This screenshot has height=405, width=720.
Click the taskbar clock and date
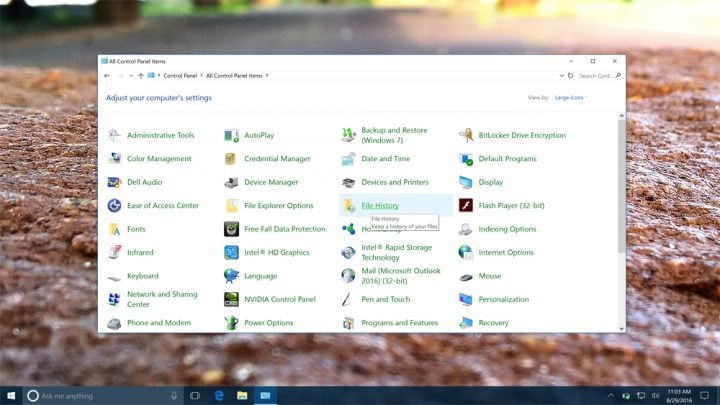tap(679, 396)
